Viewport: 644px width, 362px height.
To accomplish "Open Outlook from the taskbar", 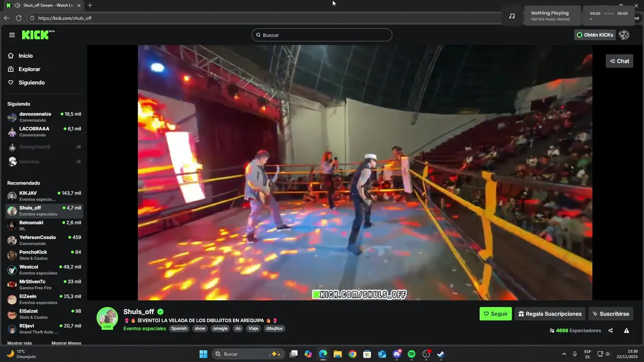I will [x=382, y=354].
